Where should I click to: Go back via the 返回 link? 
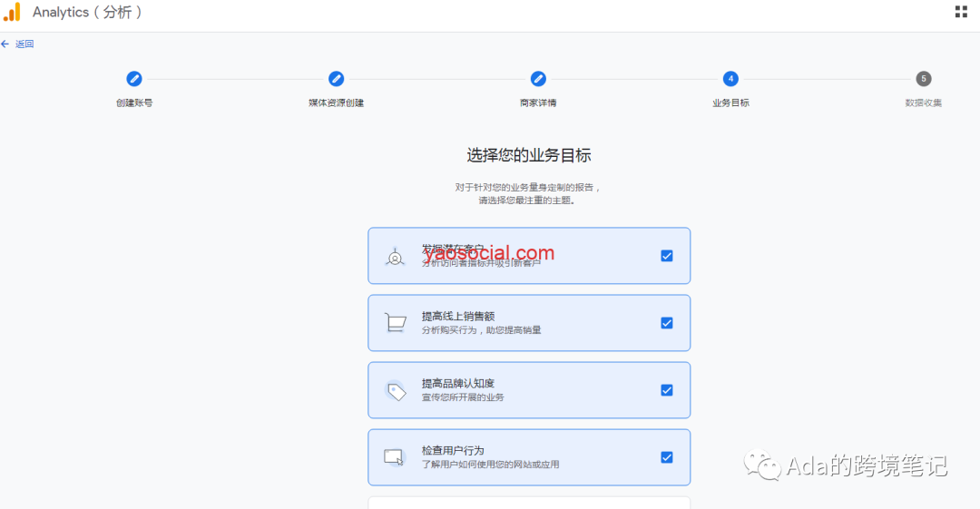pyautogui.click(x=24, y=44)
